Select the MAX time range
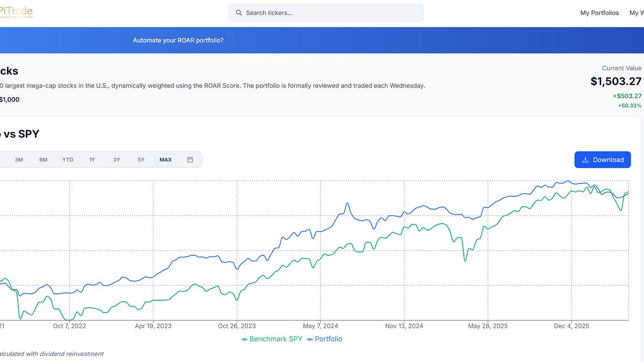644x362 pixels. click(x=166, y=160)
